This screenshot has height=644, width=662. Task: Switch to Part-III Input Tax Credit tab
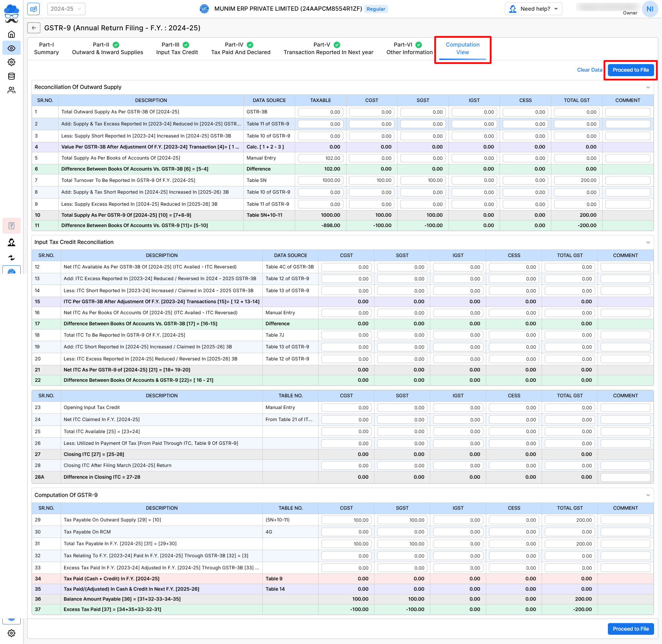[177, 49]
